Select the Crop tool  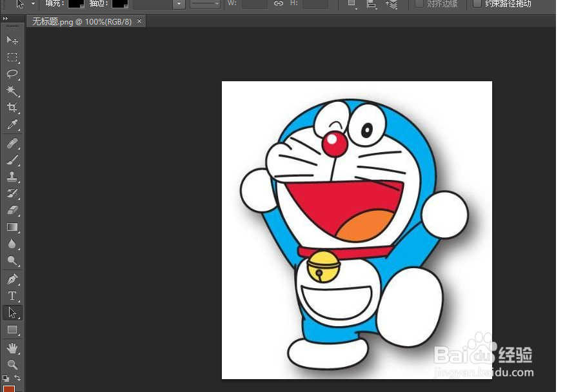point(12,108)
